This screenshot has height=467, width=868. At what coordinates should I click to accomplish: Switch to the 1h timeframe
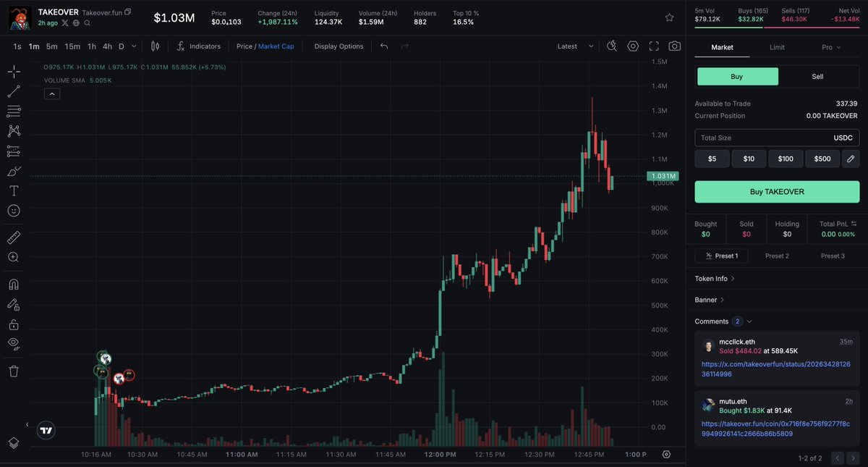pyautogui.click(x=92, y=46)
